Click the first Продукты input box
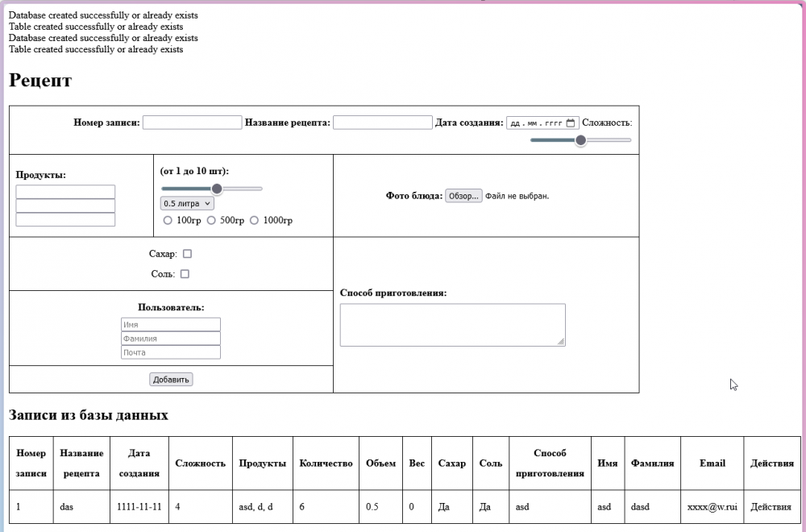 65,192
